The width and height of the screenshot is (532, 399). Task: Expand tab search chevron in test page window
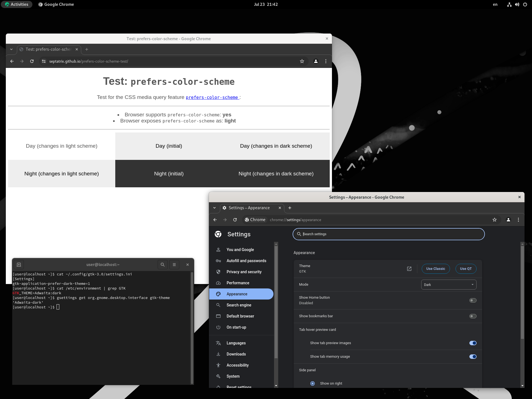coord(11,49)
